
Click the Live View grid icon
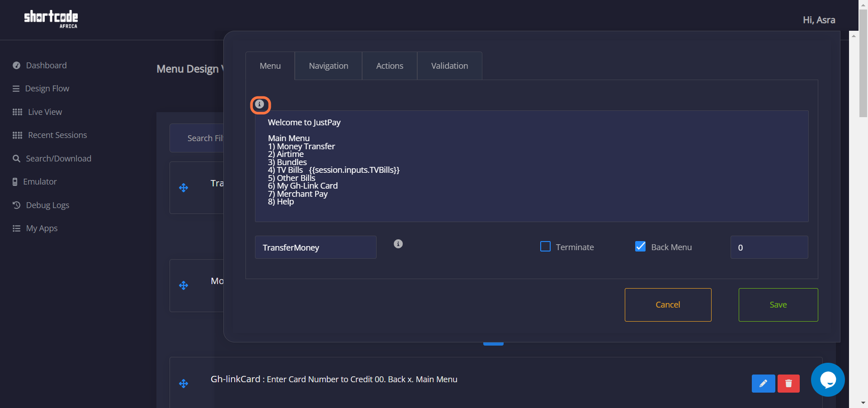point(17,112)
